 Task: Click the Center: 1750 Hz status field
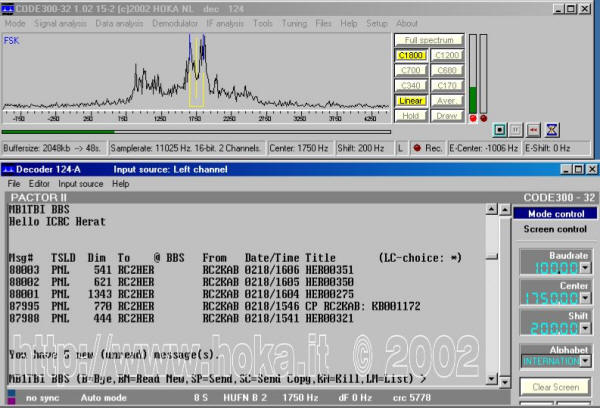click(x=299, y=148)
